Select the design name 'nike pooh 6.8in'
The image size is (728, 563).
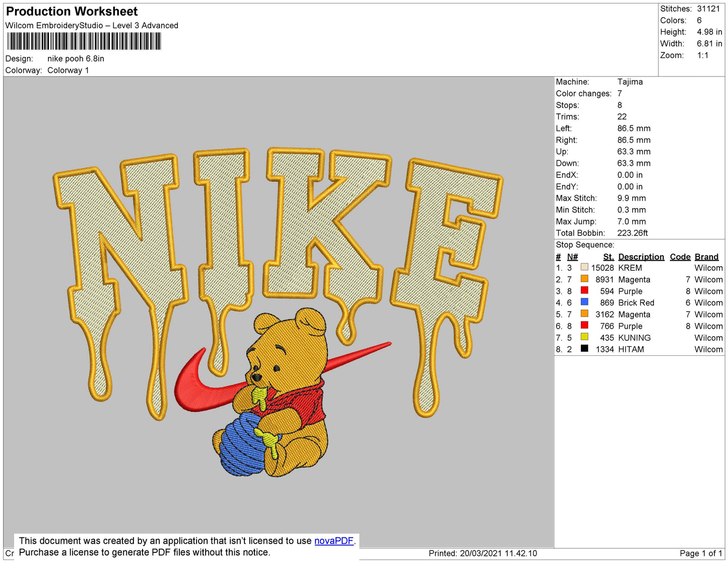75,58
